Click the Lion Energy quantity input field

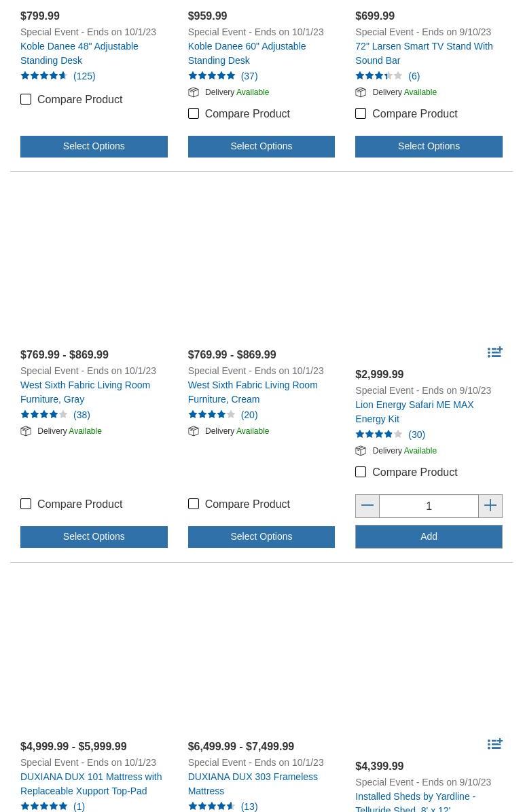tap(429, 506)
